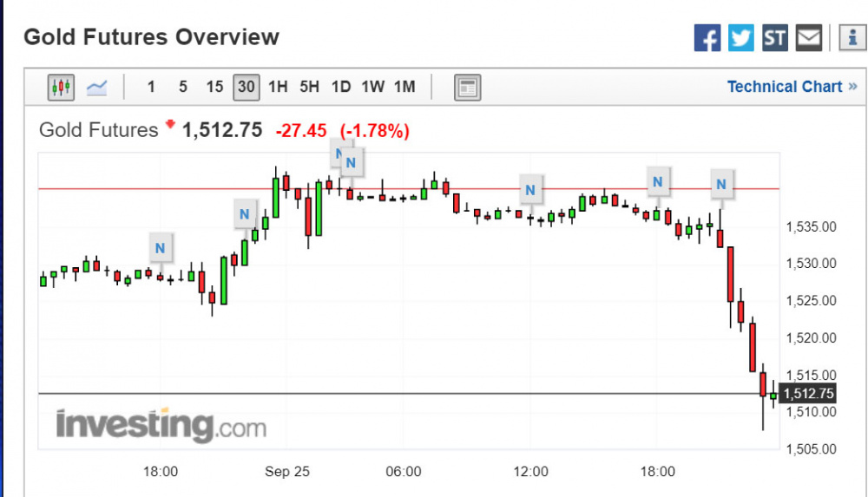This screenshot has height=497, width=868.
Task: Toggle the news panel icon
Action: 467,87
